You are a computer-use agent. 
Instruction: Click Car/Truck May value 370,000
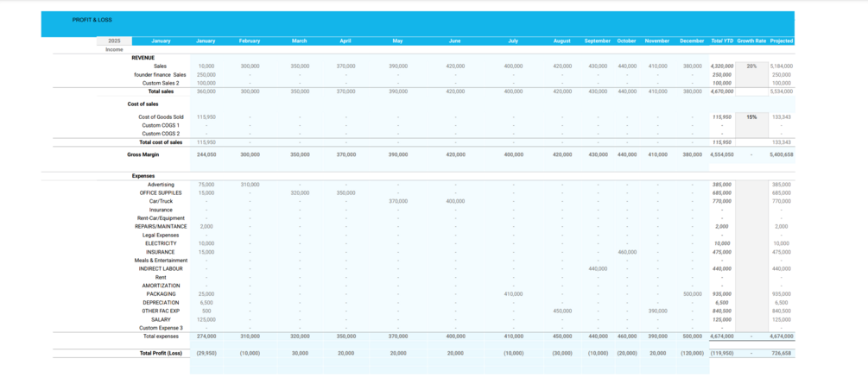pyautogui.click(x=398, y=201)
